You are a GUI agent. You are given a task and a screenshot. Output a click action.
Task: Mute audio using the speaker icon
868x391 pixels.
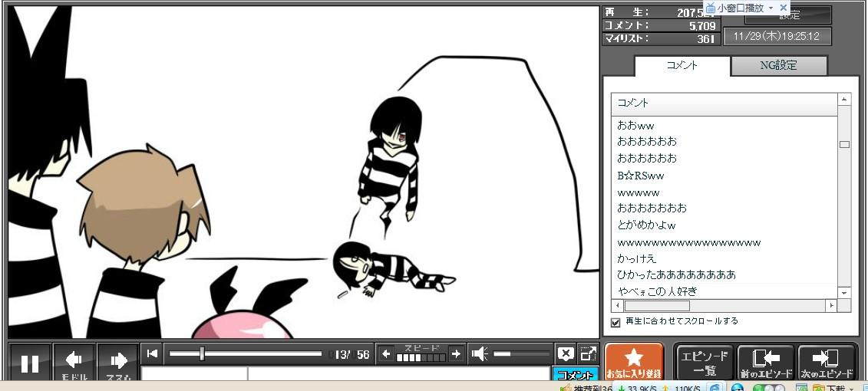480,353
